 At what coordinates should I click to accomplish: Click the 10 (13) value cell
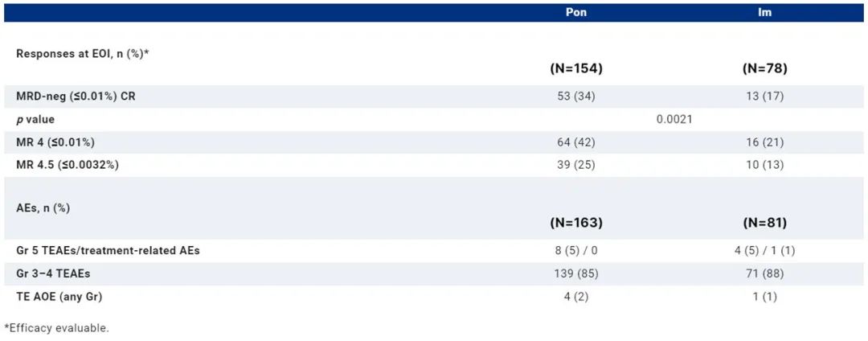(x=764, y=165)
